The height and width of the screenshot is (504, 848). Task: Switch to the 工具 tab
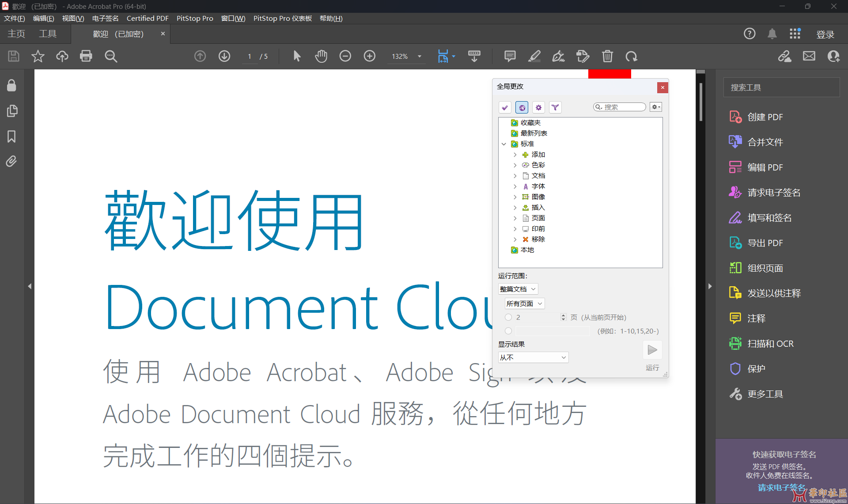click(x=48, y=34)
